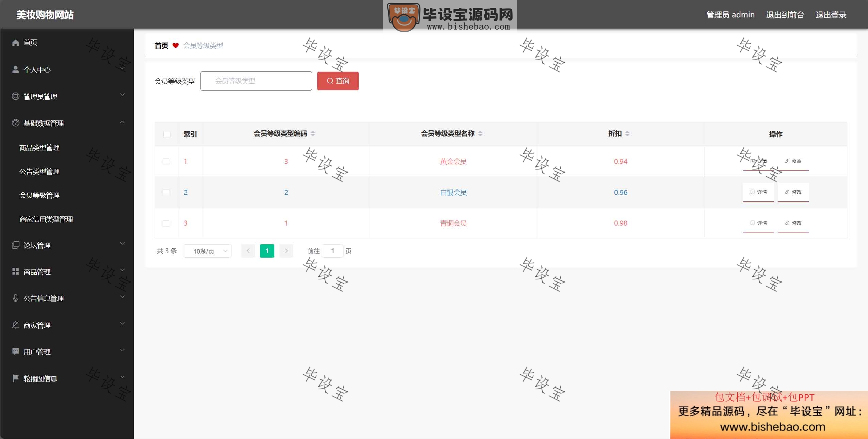The image size is (868, 439).
Task: Click 修改 for 青铜会员 row
Action: (793, 223)
